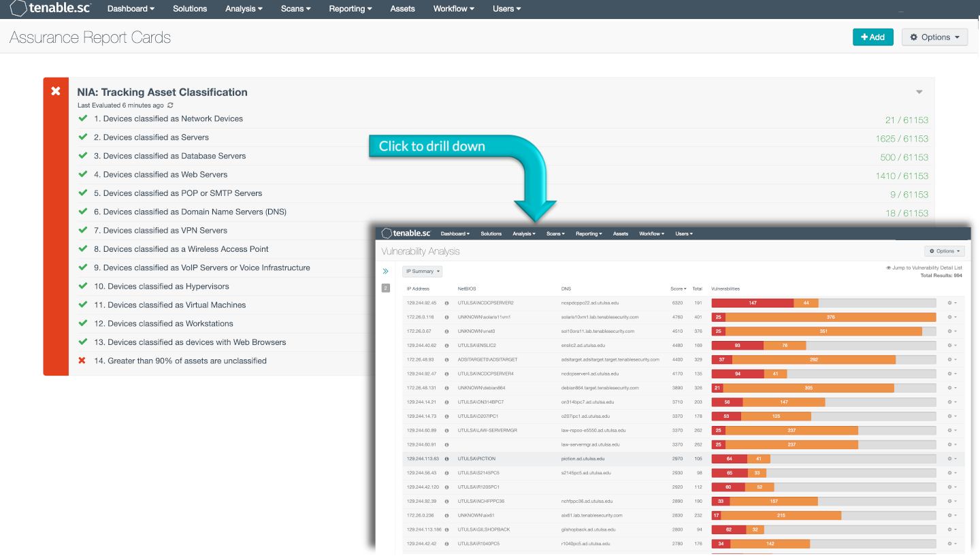Viewport: 980px width, 558px height.
Task: Click the 1410 / 61153 Web Servers result
Action: [902, 176]
